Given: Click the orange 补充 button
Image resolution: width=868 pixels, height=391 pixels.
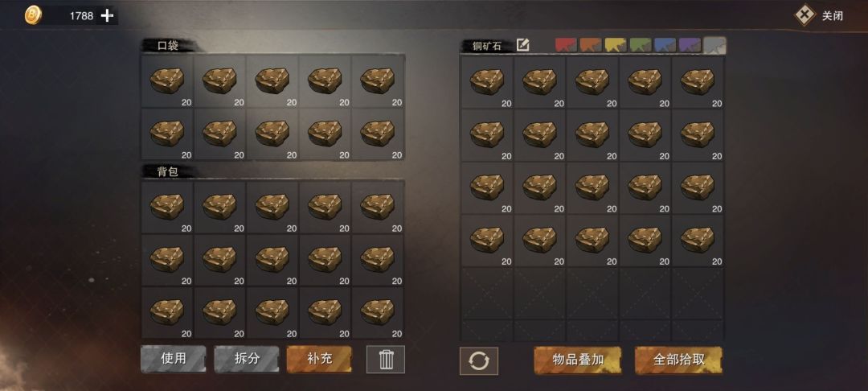Looking at the screenshot, I should click(319, 359).
